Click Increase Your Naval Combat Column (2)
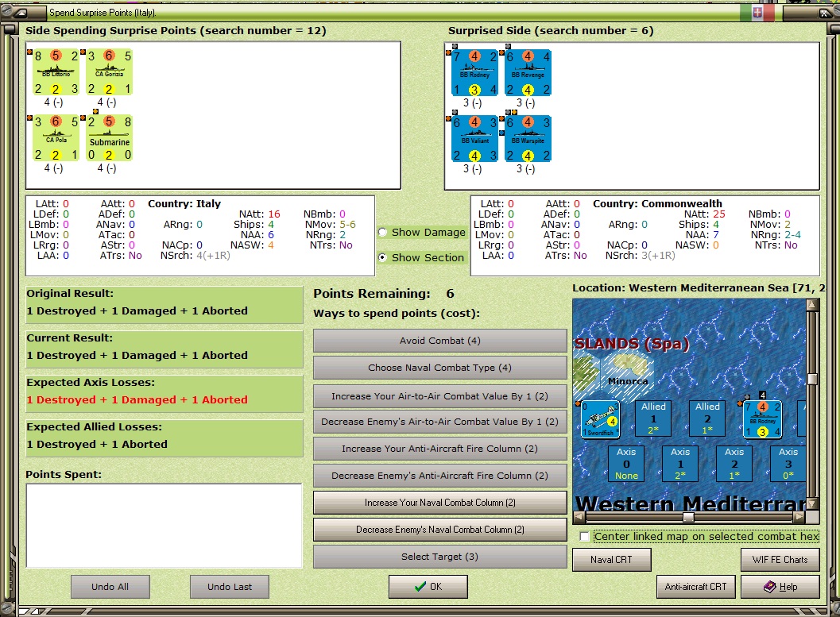 coord(439,503)
